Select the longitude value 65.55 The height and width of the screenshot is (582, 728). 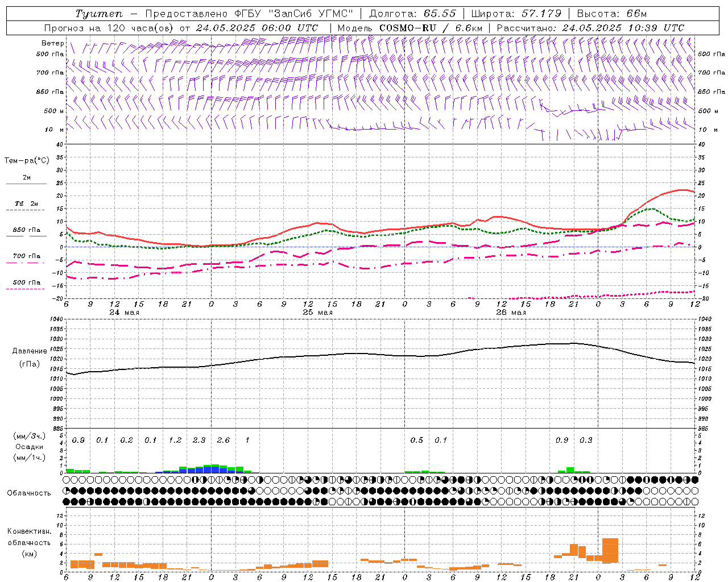tap(440, 14)
